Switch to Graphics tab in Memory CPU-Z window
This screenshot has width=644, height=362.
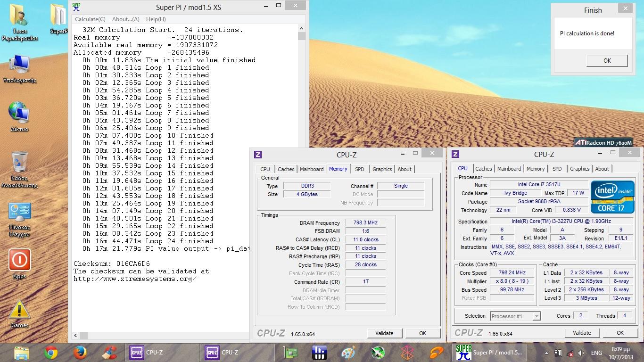[382, 169]
